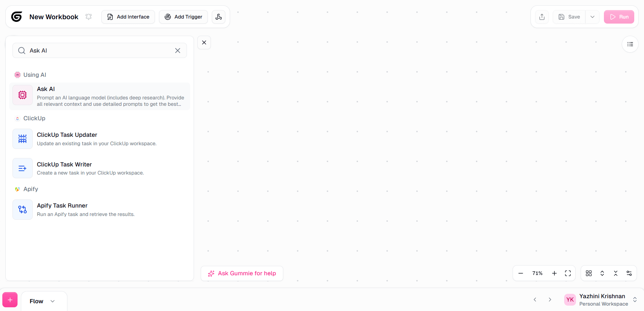Open the node list icon below Run
The height and width of the screenshot is (311, 644).
coord(630,44)
